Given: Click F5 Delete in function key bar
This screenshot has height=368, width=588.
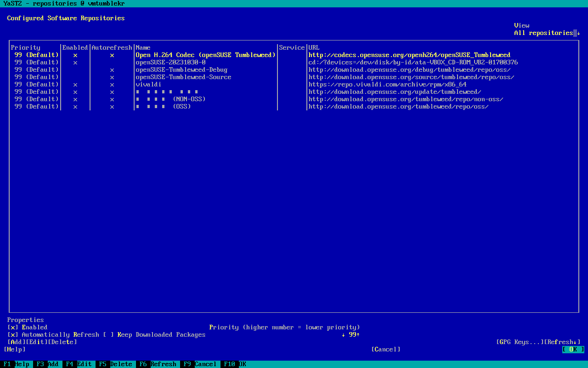Looking at the screenshot, I should [116, 364].
